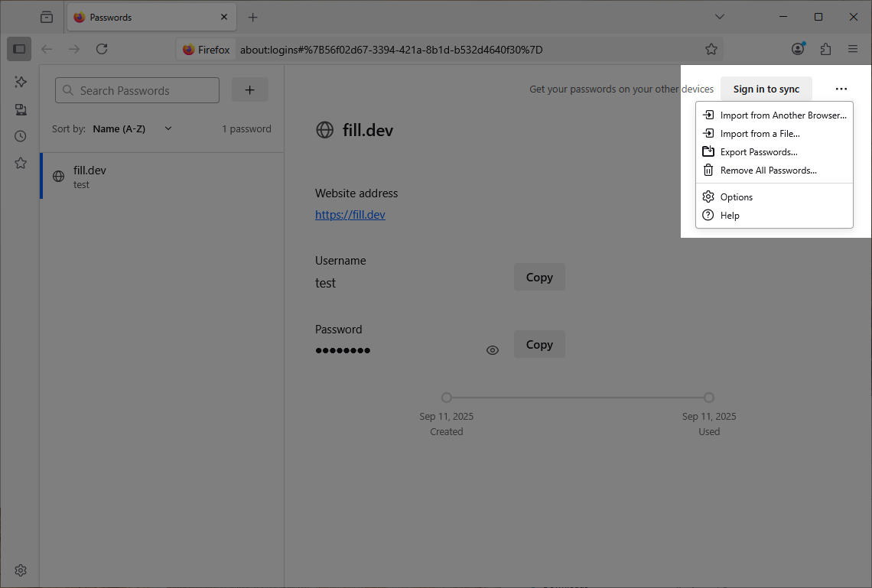872x588 pixels.
Task: Click the masked password dots
Action: (x=343, y=350)
